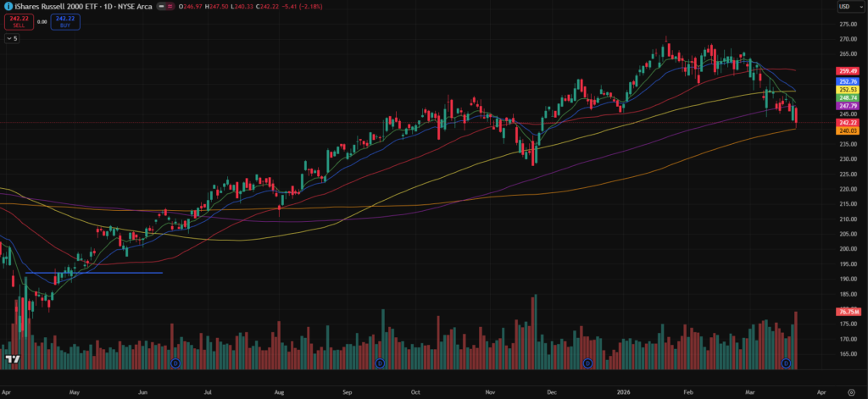
Task: Open chart time axis settings gear
Action: (851, 393)
